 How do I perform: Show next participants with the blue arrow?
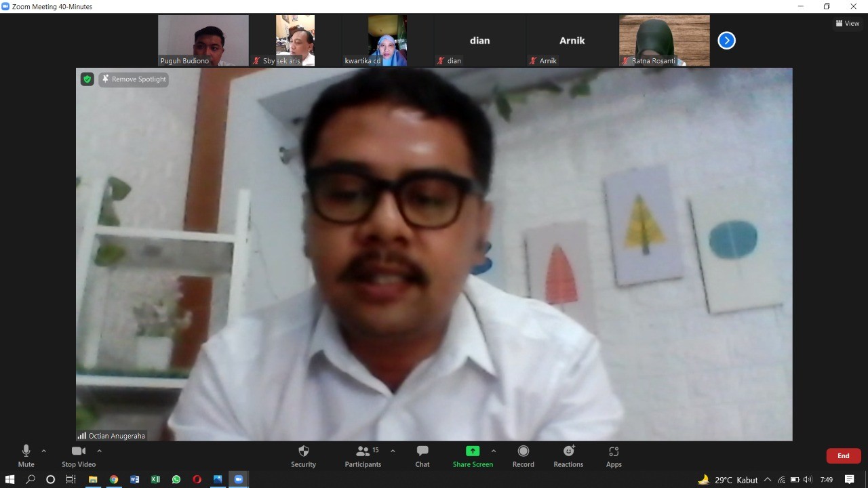pyautogui.click(x=726, y=41)
